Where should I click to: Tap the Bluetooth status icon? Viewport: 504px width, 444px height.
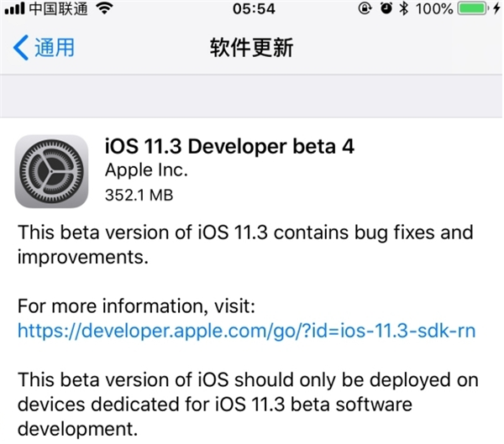coord(403,9)
